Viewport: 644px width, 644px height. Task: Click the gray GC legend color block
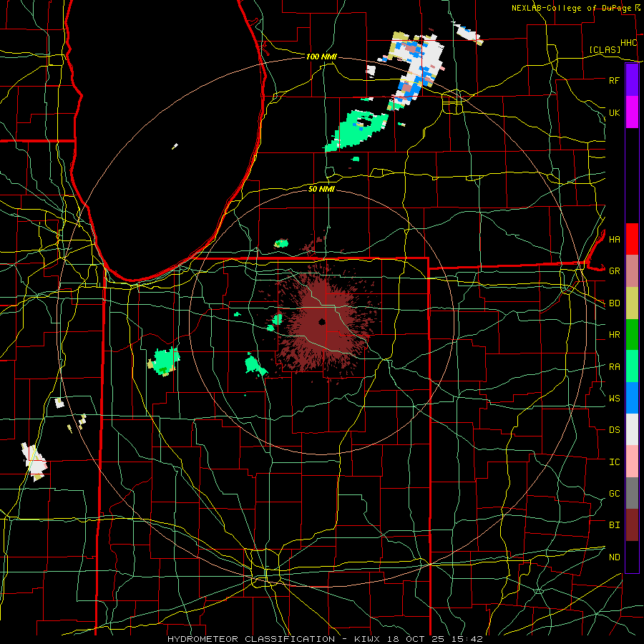[x=632, y=493]
